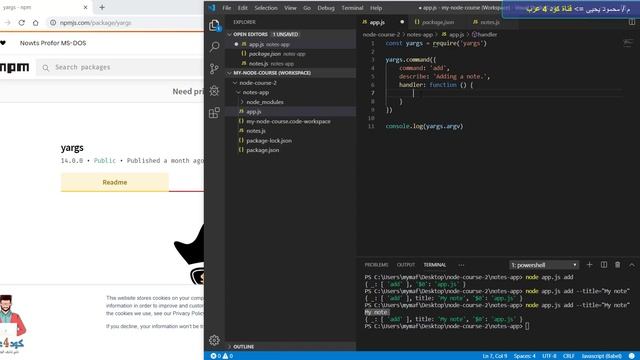Click the errors and warnings status bar indicator
The width and height of the screenshot is (640, 360).
coord(221,356)
